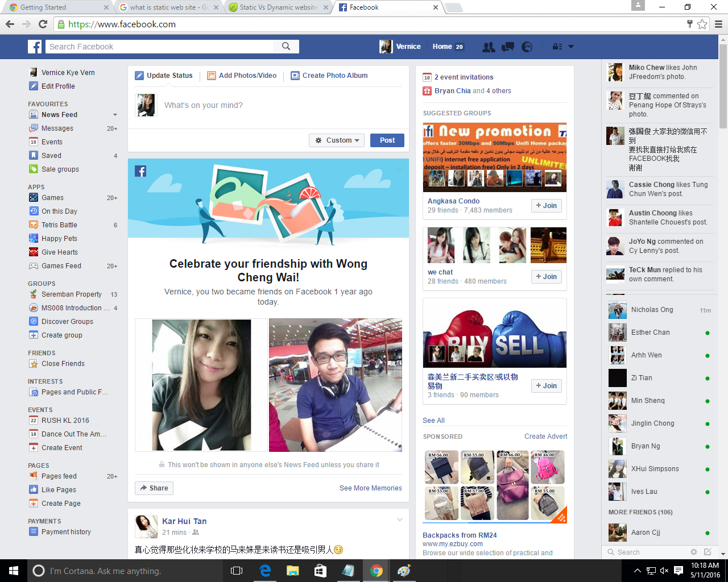Image resolution: width=728 pixels, height=582 pixels.
Task: Open Microsoft Edge from the taskbar
Action: coord(265,571)
